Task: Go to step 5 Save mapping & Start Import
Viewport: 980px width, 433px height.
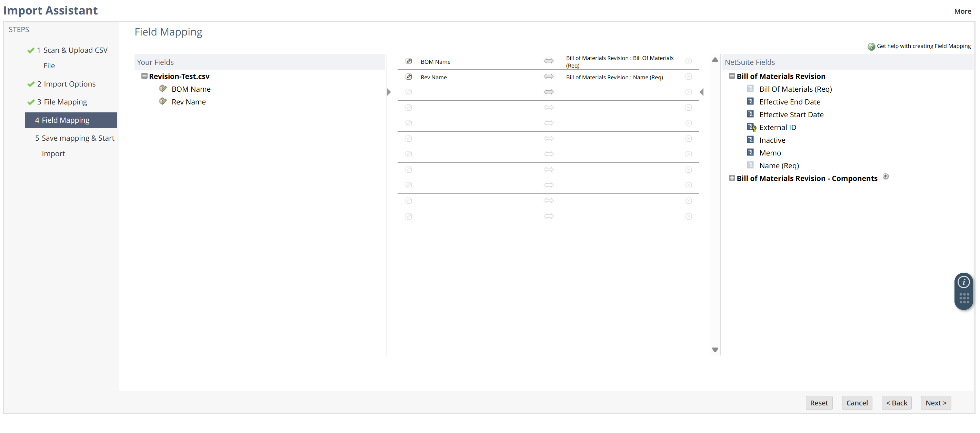Action: (74, 146)
